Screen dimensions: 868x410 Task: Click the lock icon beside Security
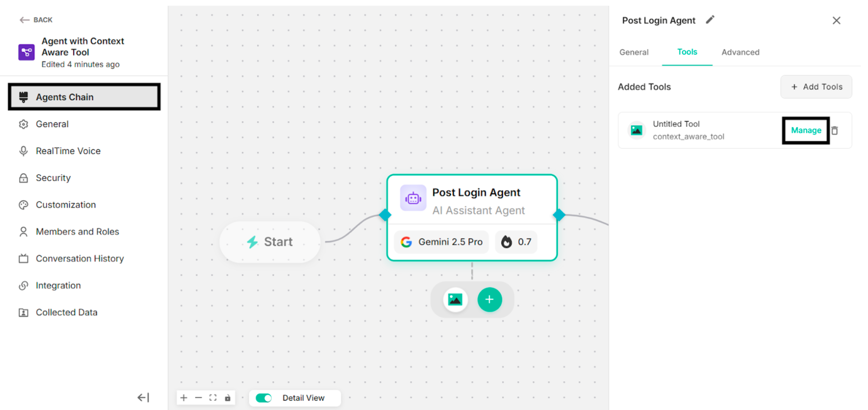tap(23, 178)
